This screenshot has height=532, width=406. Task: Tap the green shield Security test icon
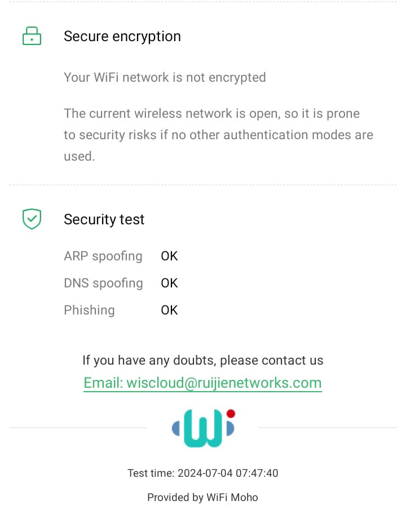click(x=32, y=219)
